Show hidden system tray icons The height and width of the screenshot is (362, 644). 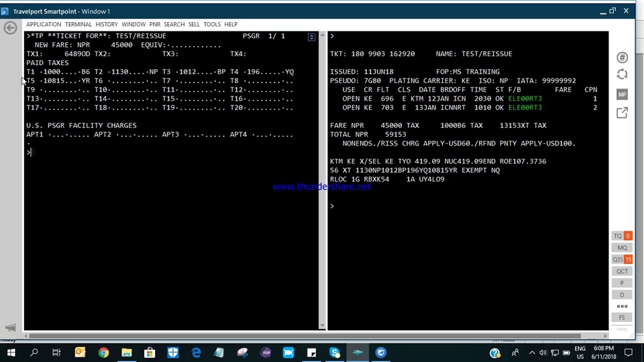[x=532, y=353]
